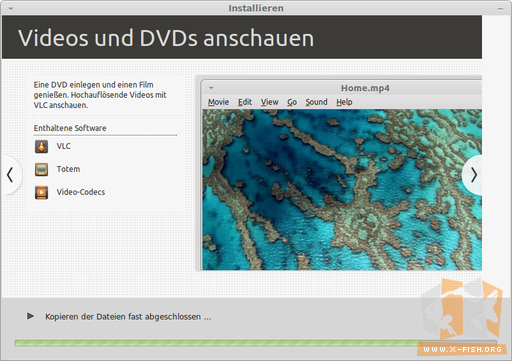The height and width of the screenshot is (361, 512).
Task: Open the Installieren window menu arrow
Action: [11, 9]
